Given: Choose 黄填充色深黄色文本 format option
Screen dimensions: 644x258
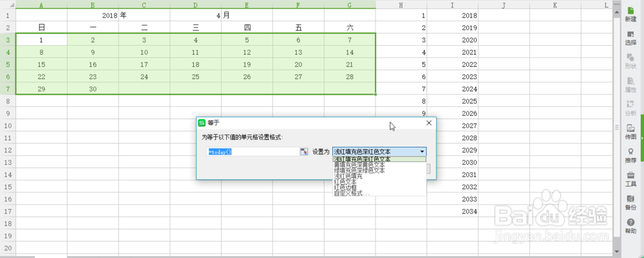Looking at the screenshot, I should (x=379, y=165).
